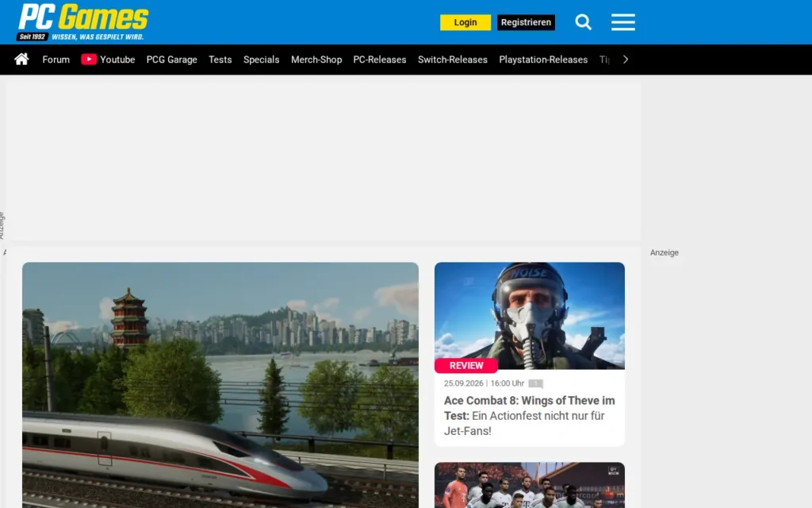
Task: Open the search magnifier icon
Action: (x=583, y=22)
